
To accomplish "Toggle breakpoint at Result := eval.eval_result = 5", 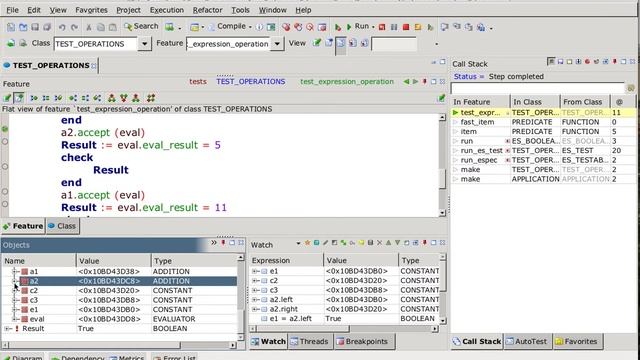I will 5,142.
